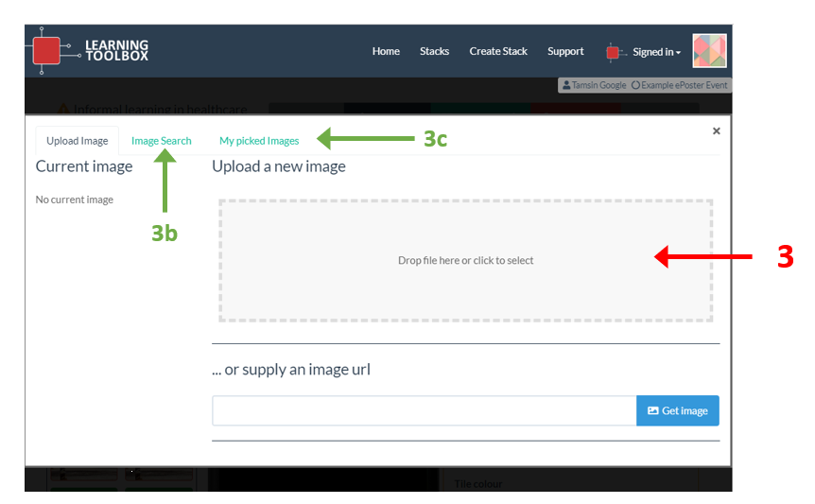Click Create Stack in the navbar
Image resolution: width=815 pixels, height=504 pixels.
(498, 51)
